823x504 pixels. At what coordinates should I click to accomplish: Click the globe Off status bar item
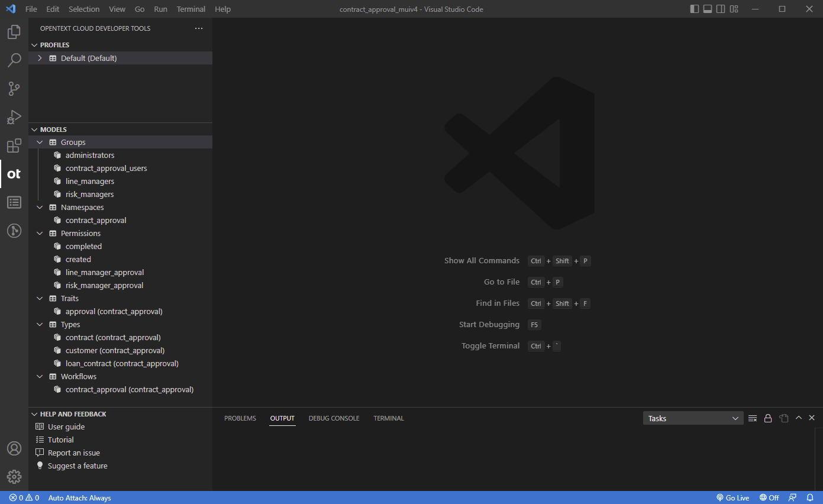pos(769,497)
